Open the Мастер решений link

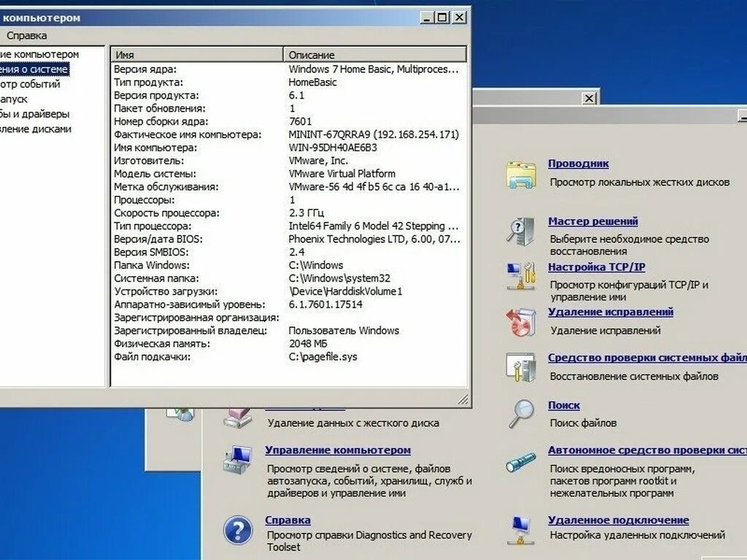point(592,222)
